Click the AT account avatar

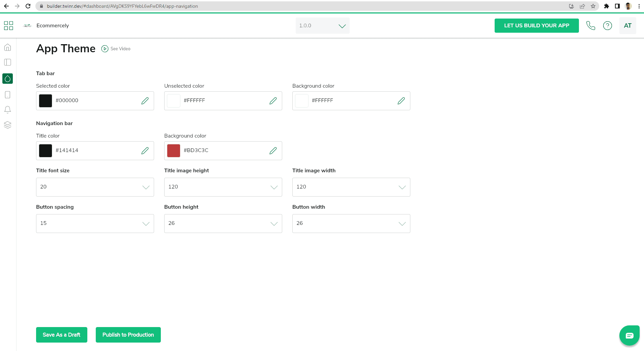[627, 26]
